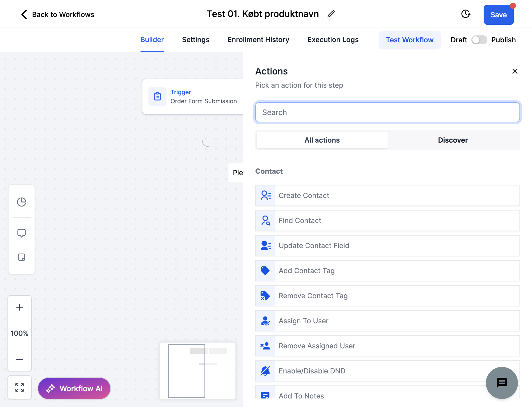Add a sticky note tool
Viewport: 532px width, 407px height.
[x=22, y=257]
